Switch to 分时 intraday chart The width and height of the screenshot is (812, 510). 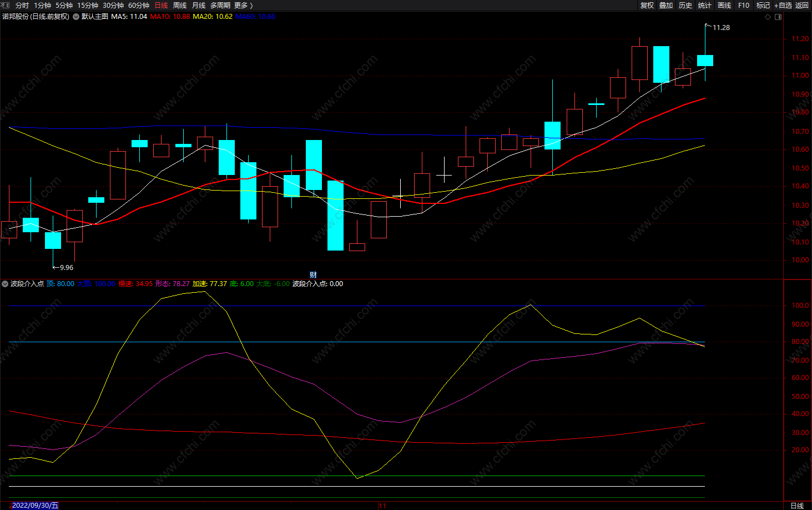click(22, 5)
